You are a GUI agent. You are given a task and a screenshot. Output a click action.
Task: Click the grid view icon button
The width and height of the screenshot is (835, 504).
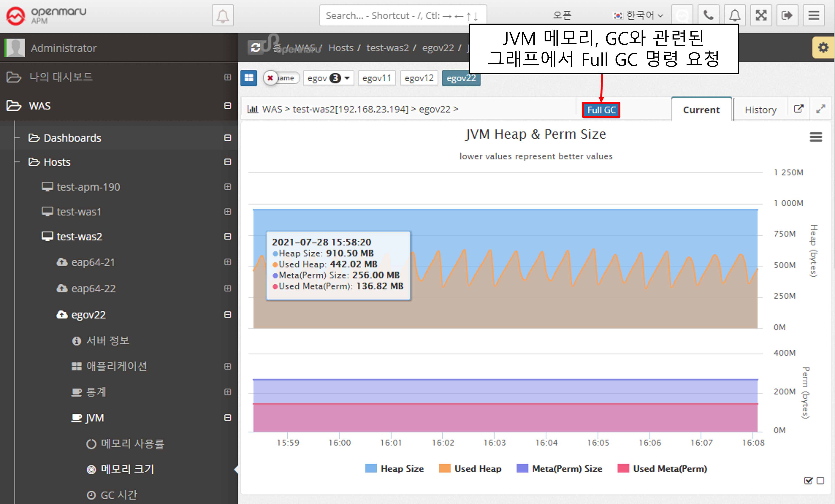coord(249,78)
